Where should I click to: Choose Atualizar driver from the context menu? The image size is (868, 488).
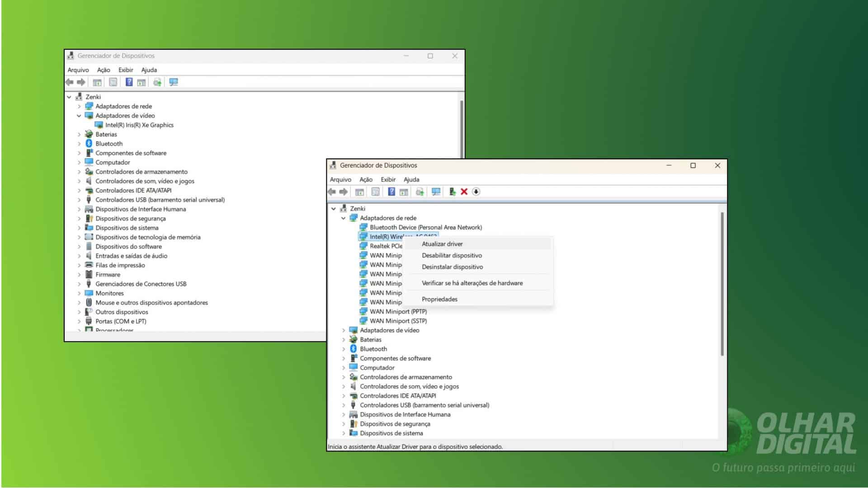point(442,244)
